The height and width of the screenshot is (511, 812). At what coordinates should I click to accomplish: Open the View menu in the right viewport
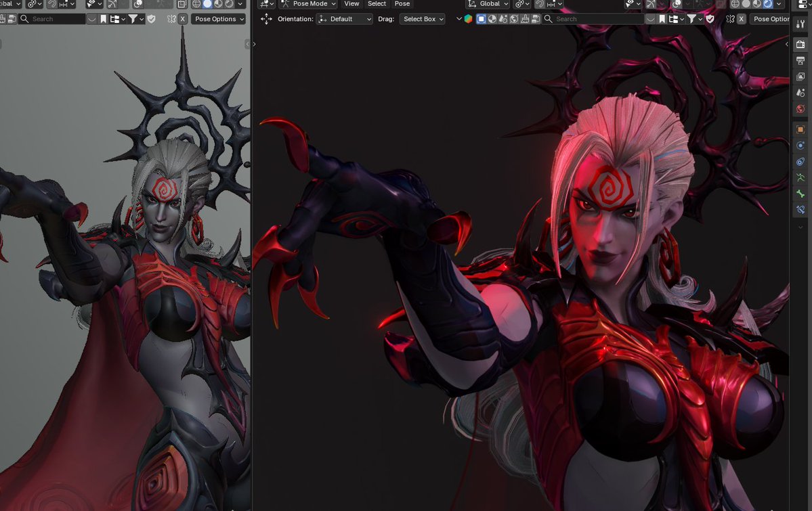tap(351, 4)
